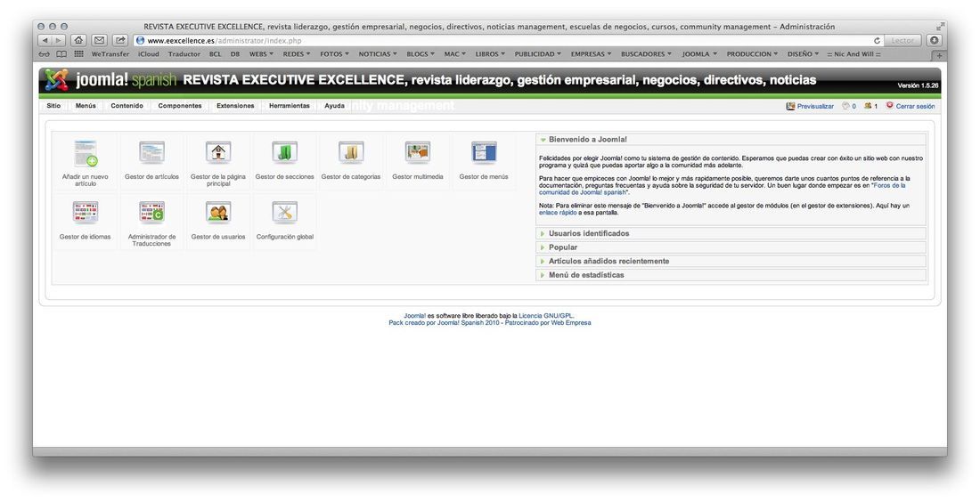The width and height of the screenshot is (980, 502).
Task: Open the Sitio menu
Action: pyautogui.click(x=53, y=106)
